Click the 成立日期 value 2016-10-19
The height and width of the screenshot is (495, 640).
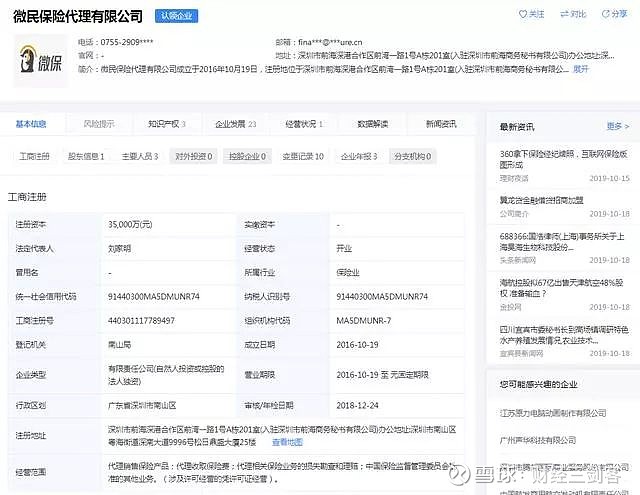pyautogui.click(x=357, y=345)
